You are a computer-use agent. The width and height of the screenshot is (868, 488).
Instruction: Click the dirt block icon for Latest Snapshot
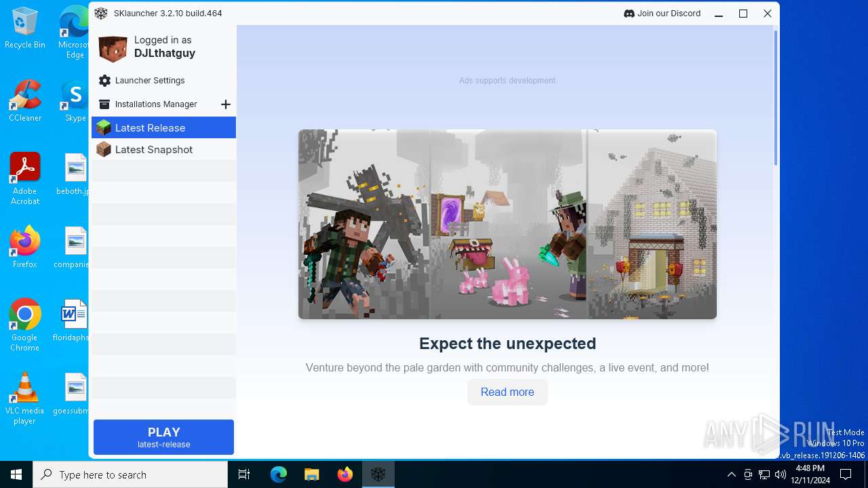pyautogui.click(x=103, y=149)
